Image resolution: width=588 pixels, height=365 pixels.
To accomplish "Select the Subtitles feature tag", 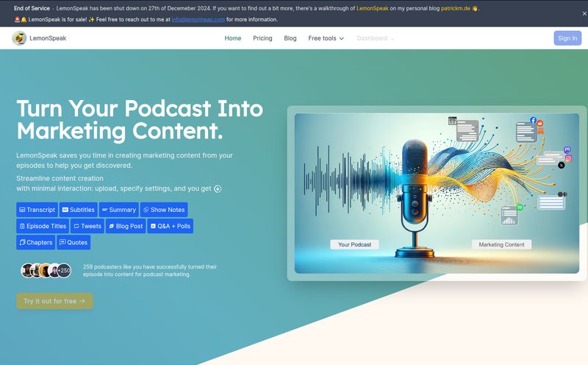I will [79, 210].
